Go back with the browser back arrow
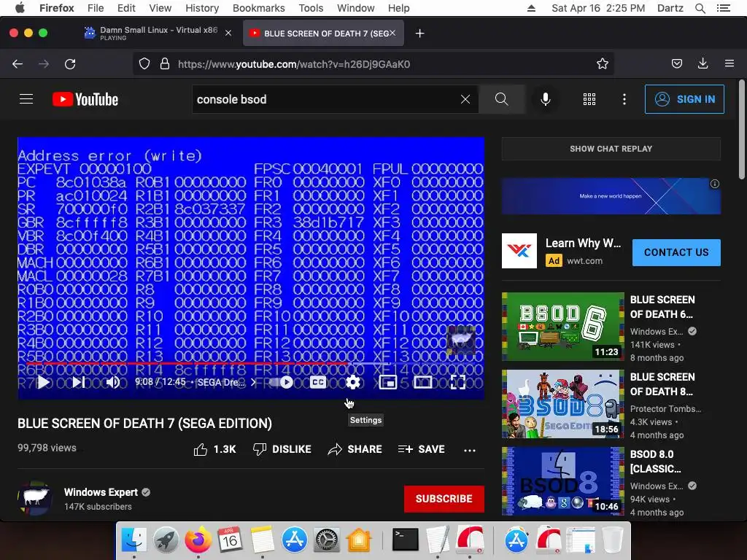Screen dimensions: 747x560 [x=18, y=64]
